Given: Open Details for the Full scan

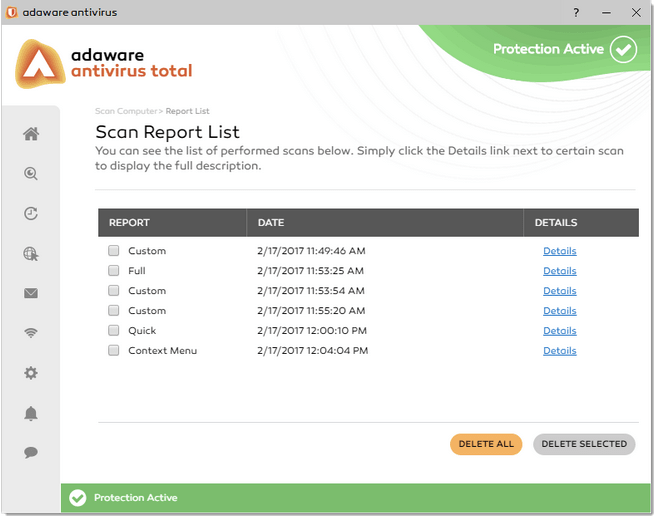Looking at the screenshot, I should pyautogui.click(x=559, y=271).
